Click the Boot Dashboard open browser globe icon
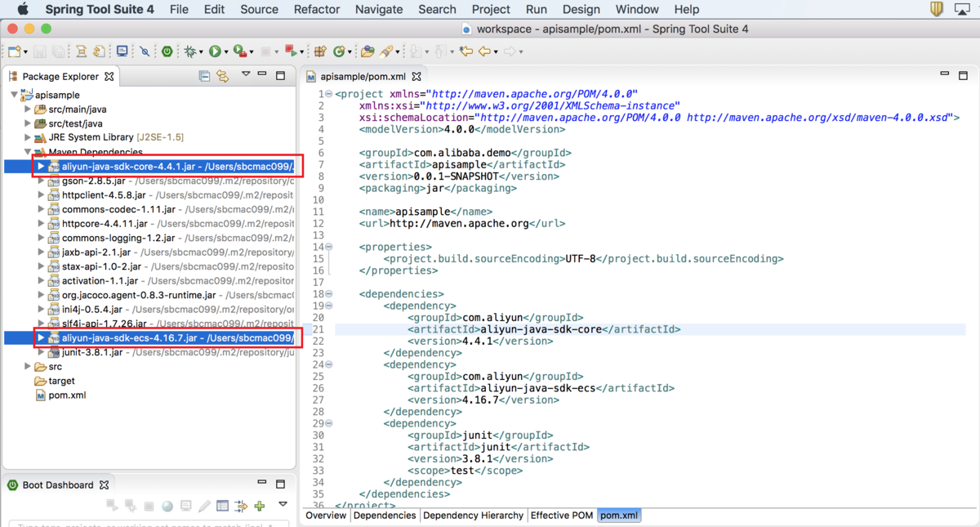980x527 pixels. coord(167,507)
